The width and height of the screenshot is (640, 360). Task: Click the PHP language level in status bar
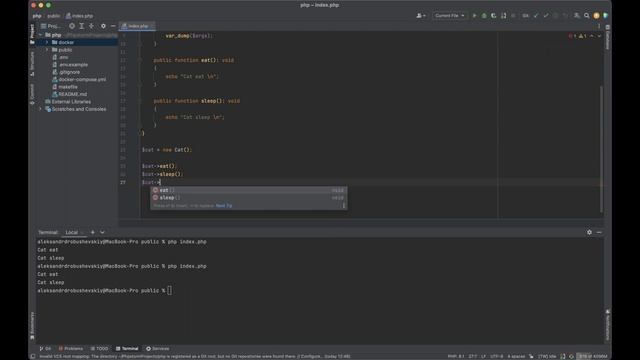[x=456, y=356]
